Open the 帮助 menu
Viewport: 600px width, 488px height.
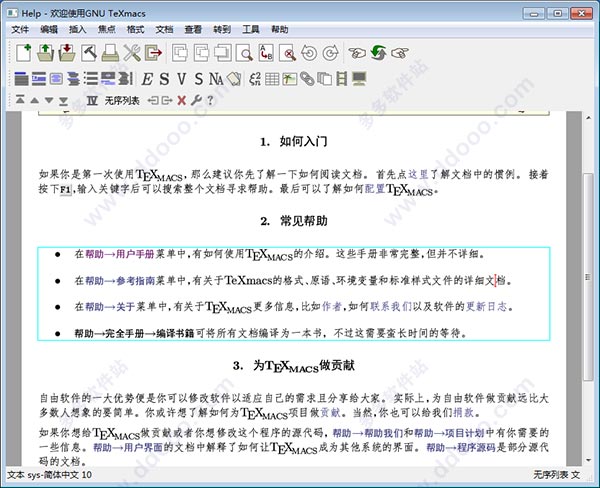(280, 29)
